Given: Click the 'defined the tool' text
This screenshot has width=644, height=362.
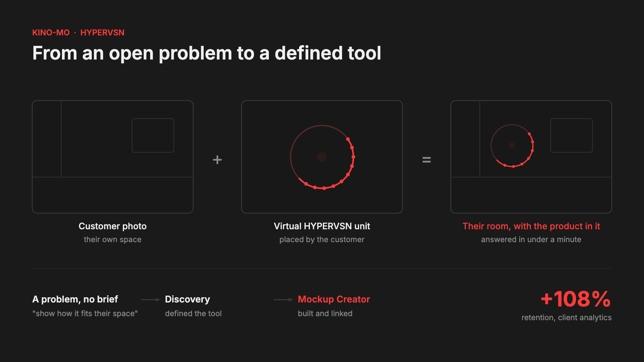Looking at the screenshot, I should (x=193, y=313).
